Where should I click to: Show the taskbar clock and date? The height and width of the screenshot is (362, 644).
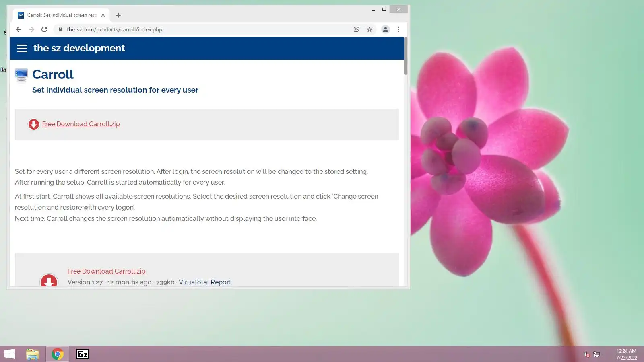(626, 354)
